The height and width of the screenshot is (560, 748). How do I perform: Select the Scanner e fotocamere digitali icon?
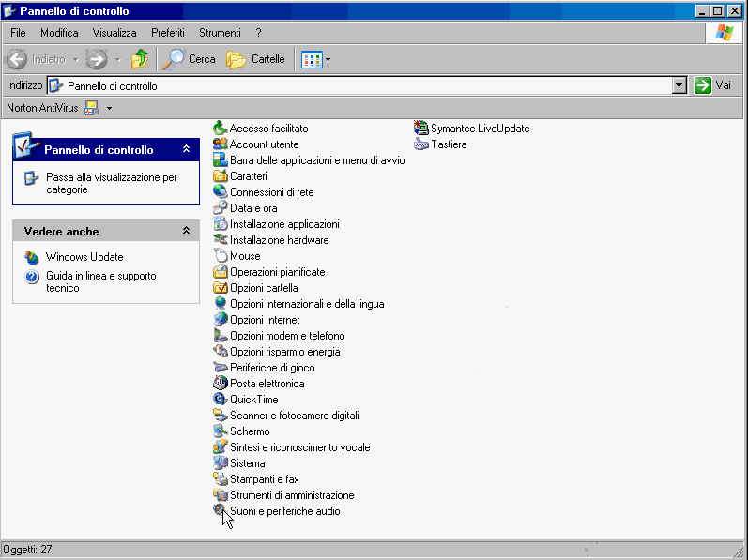(x=220, y=416)
